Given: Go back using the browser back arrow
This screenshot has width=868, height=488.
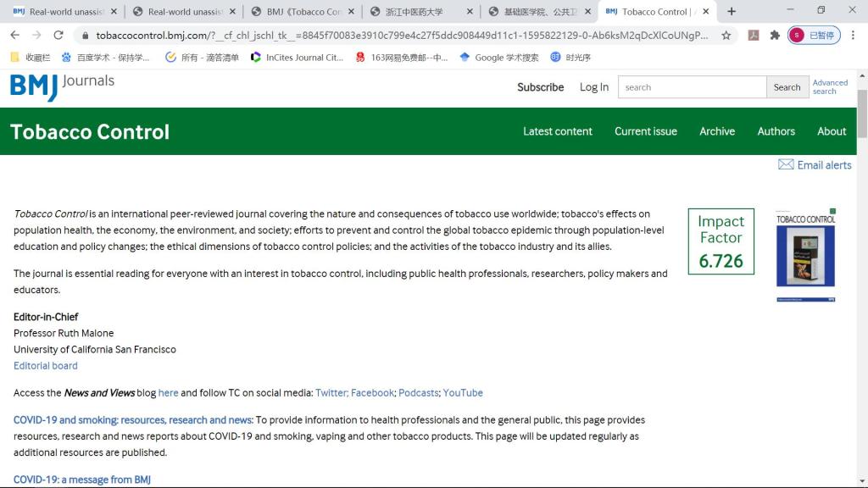Looking at the screenshot, I should pos(14,36).
